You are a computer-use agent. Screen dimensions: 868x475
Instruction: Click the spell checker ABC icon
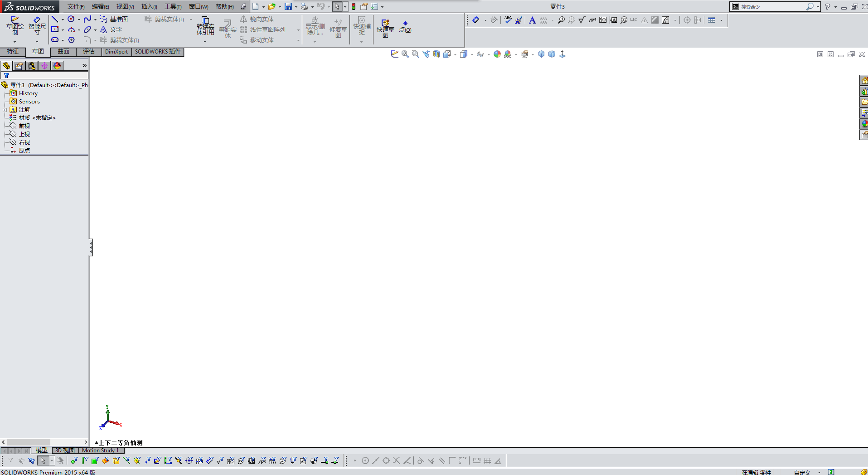[508, 20]
